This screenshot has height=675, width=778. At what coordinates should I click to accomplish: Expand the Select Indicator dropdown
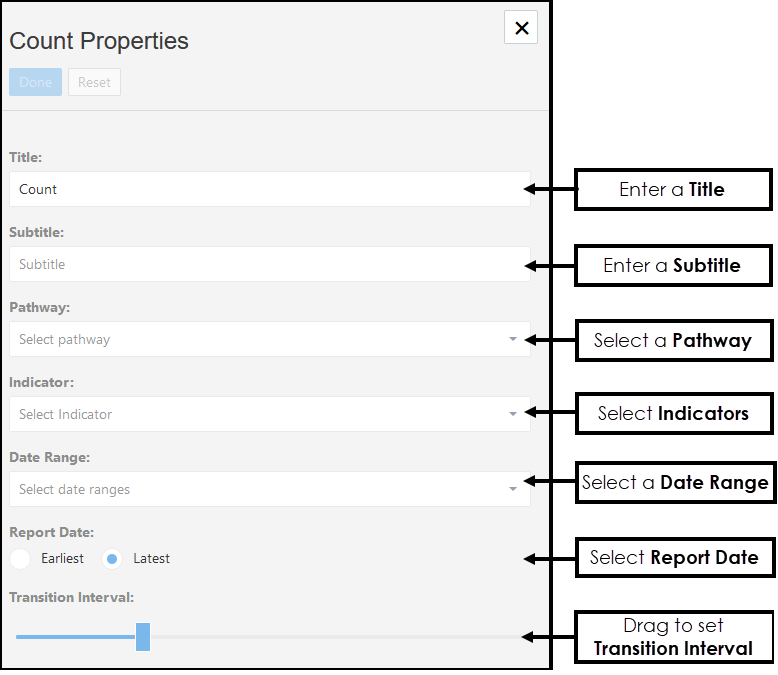pyautogui.click(x=260, y=414)
